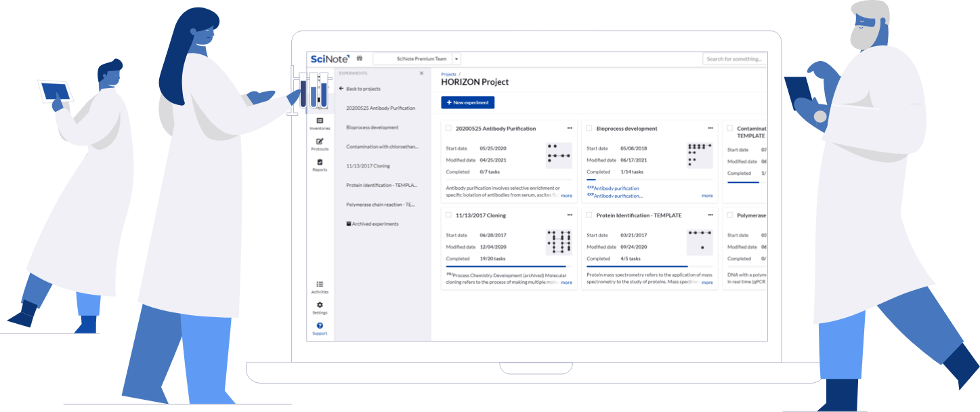Click the Support question mark icon

(320, 326)
